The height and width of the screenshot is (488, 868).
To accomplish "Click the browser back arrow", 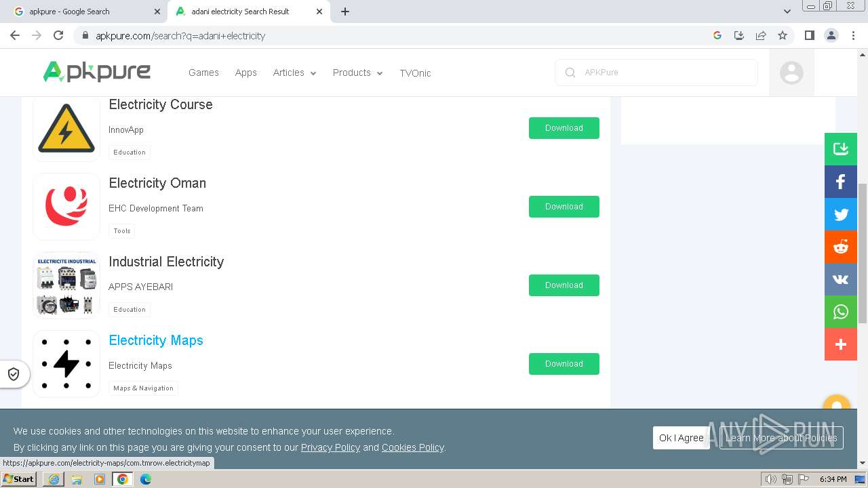I will pyautogui.click(x=15, y=35).
